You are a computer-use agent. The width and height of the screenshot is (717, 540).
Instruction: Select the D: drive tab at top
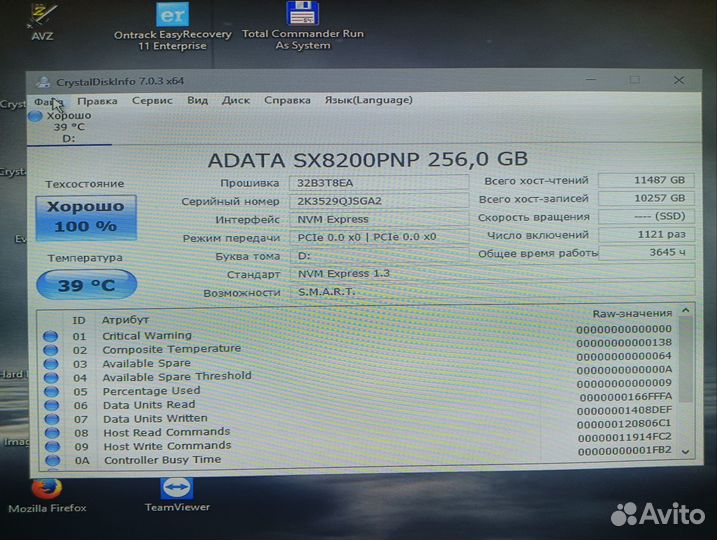click(x=69, y=127)
